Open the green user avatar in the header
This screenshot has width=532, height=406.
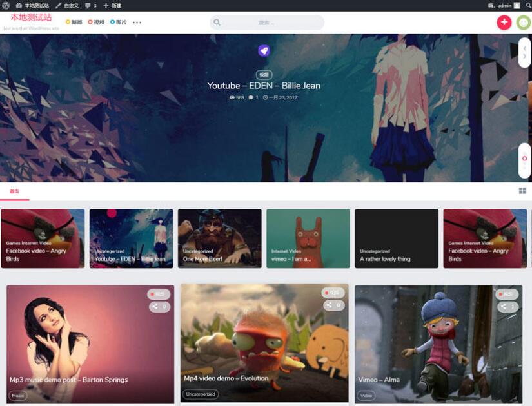(x=522, y=23)
